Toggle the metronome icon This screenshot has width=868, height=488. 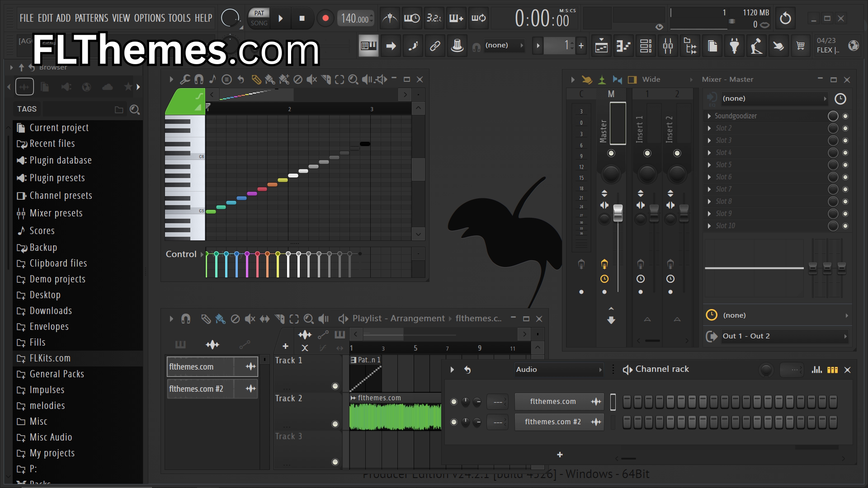(x=390, y=18)
